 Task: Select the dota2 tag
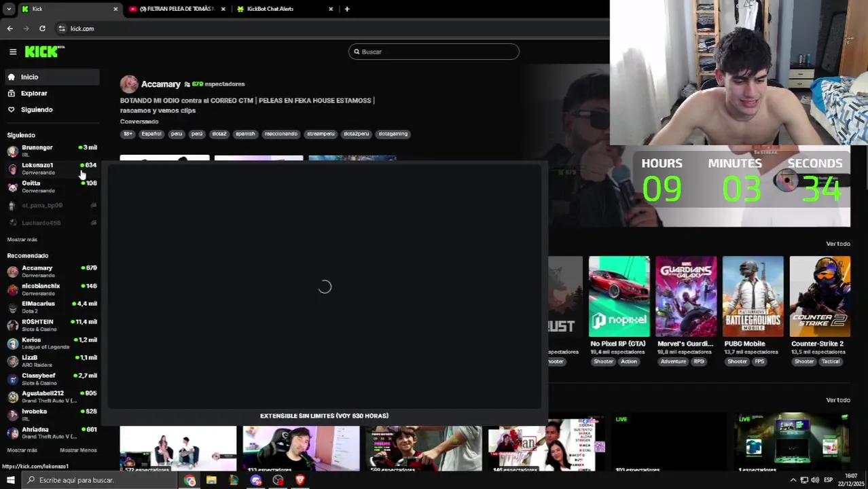pyautogui.click(x=219, y=134)
